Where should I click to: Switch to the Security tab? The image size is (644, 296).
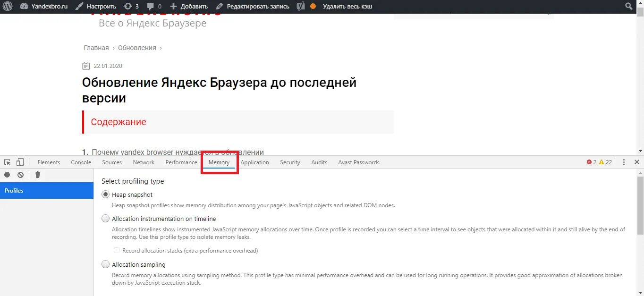[290, 162]
